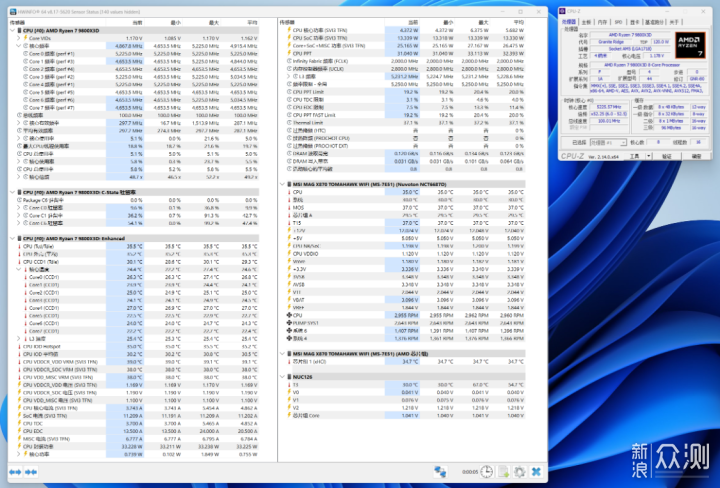The image size is (720, 488).
Task: Click the CPU-Z validate button
Action: 666,156
